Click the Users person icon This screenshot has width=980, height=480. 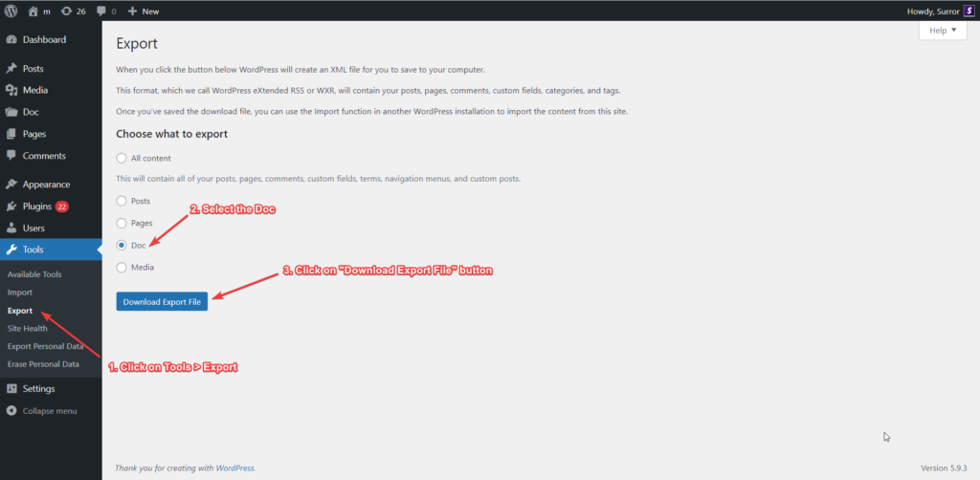coord(11,229)
